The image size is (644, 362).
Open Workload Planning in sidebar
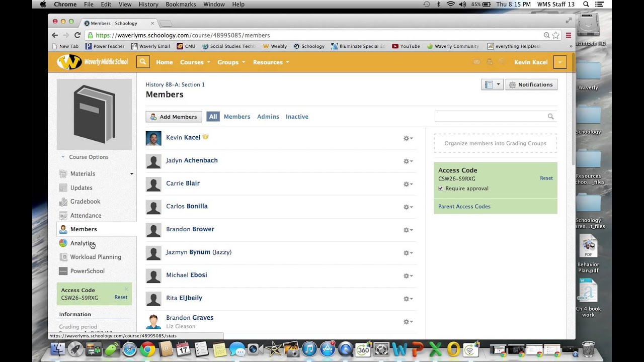pos(96,257)
